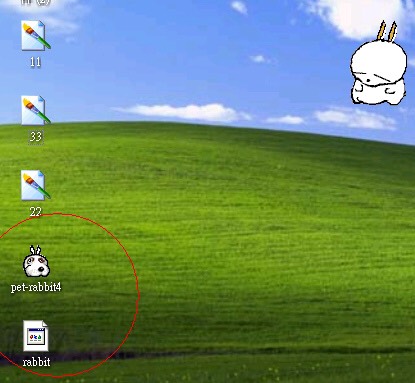Select the paintbrush file icon named 22
The height and width of the screenshot is (383, 415).
click(36, 185)
